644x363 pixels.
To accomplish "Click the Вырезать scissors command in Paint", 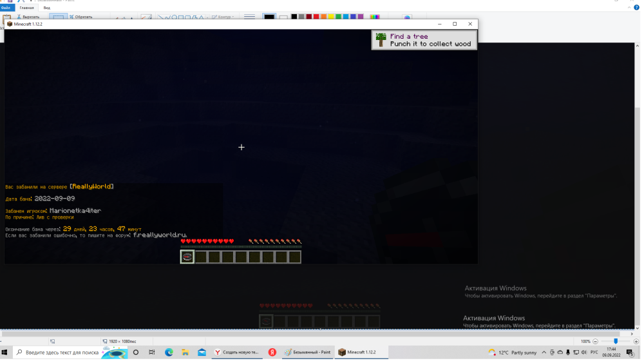I will point(28,17).
